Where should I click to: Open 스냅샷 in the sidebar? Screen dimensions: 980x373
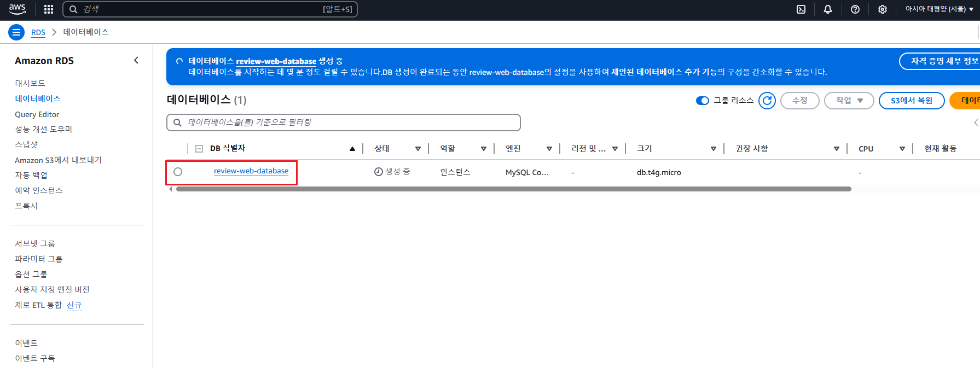pos(26,144)
